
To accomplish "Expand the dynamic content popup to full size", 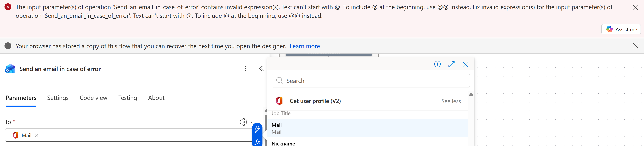I will 451,64.
